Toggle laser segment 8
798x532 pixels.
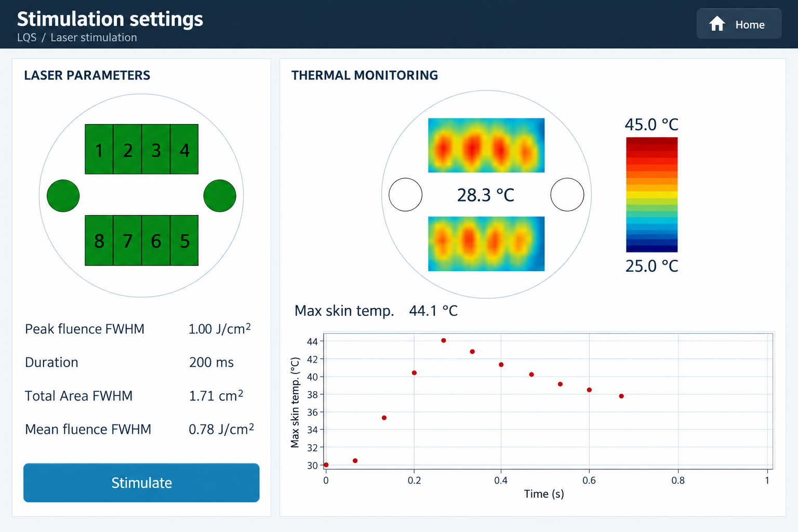pyautogui.click(x=99, y=241)
